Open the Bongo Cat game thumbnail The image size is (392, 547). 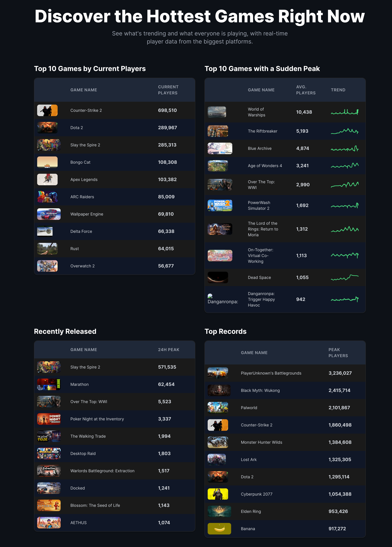pos(47,162)
